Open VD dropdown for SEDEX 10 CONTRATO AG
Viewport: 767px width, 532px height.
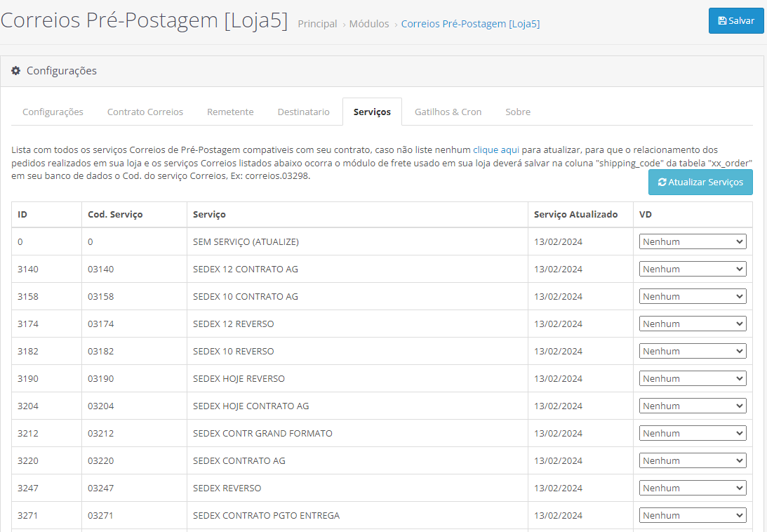point(693,296)
